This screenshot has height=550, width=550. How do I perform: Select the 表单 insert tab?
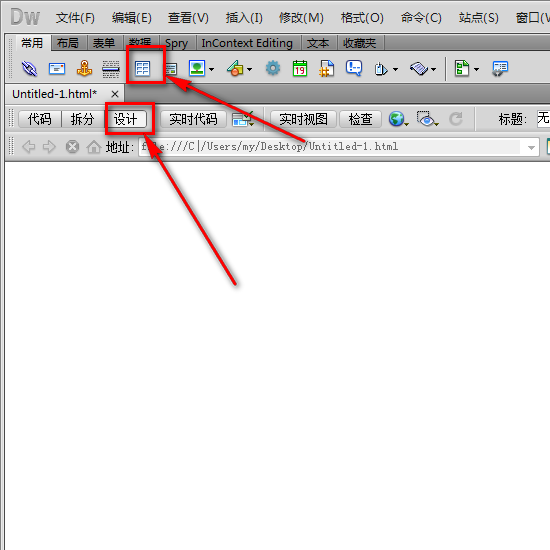104,43
